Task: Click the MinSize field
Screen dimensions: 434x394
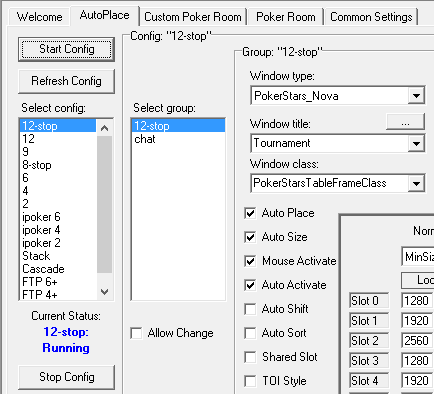Action: [x=418, y=257]
